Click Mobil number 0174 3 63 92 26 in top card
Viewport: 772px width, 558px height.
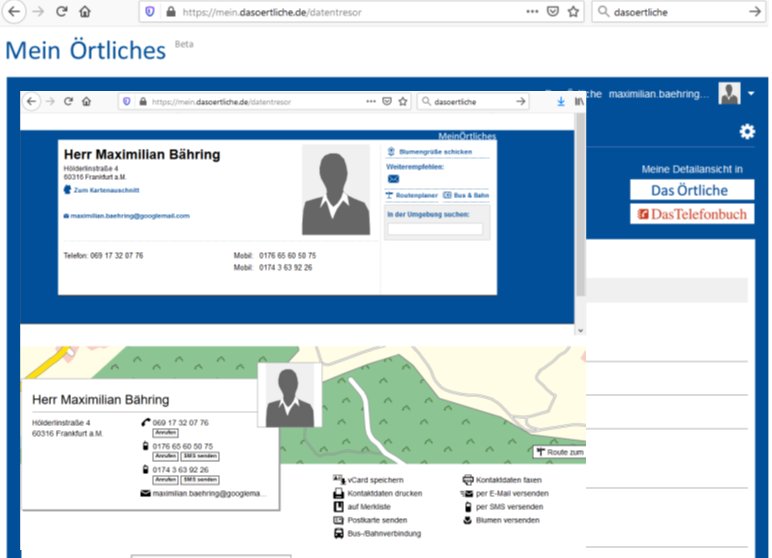(286, 267)
